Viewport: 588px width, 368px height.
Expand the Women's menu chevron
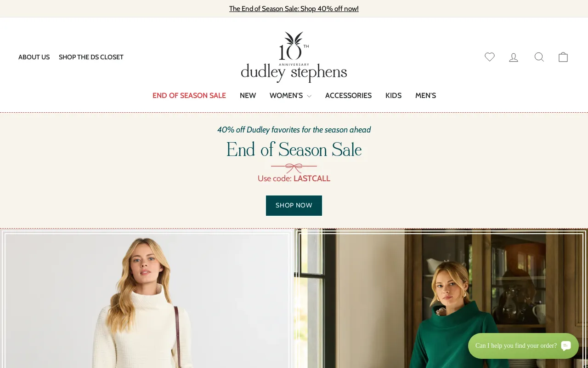309,96
